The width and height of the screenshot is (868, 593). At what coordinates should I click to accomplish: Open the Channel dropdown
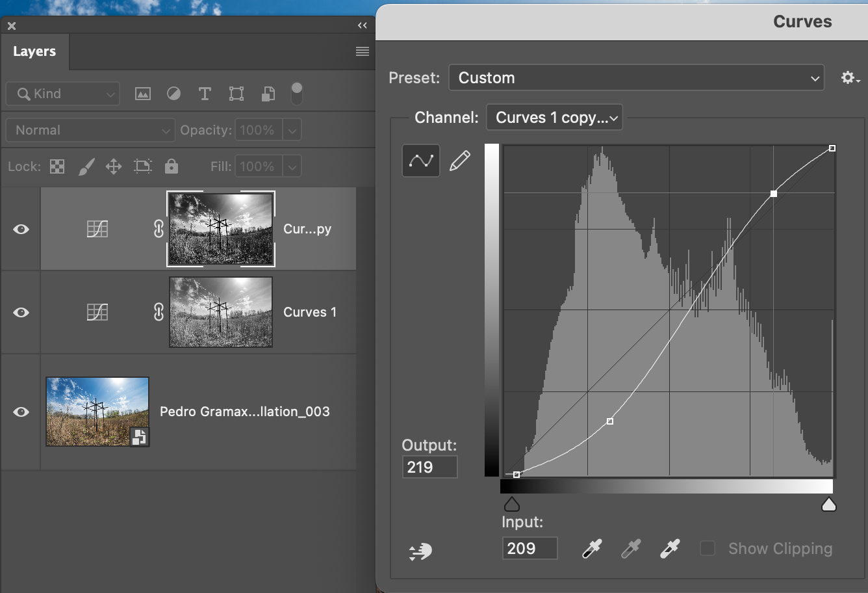(x=554, y=118)
